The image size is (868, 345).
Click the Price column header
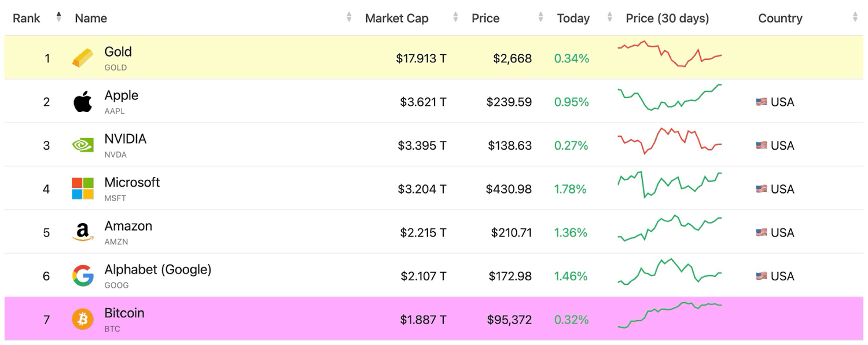pyautogui.click(x=486, y=18)
